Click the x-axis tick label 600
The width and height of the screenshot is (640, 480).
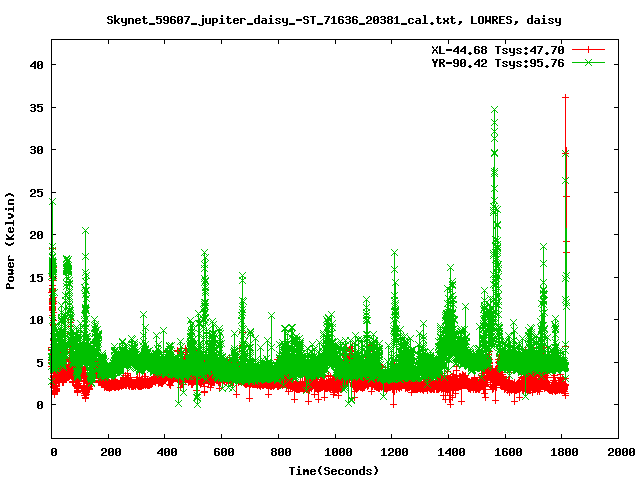[x=224, y=452]
